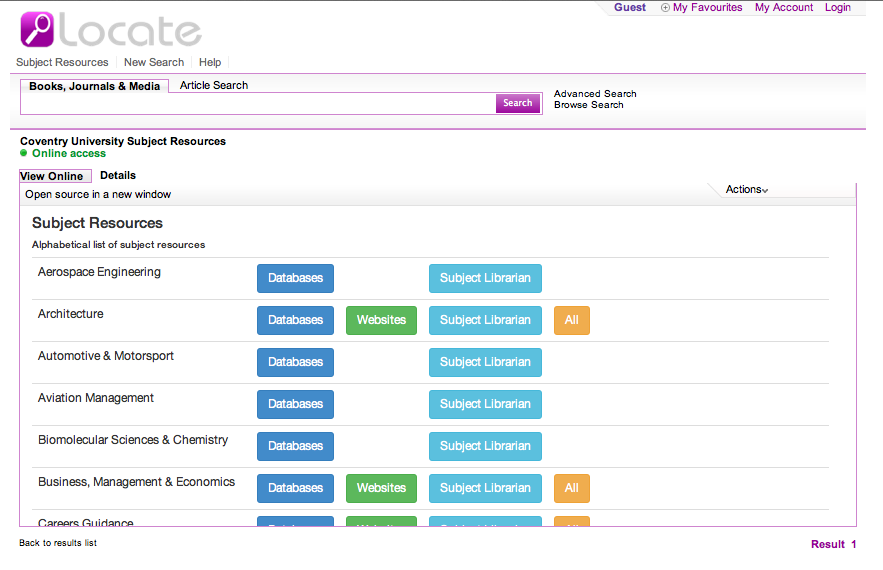Click the Automotive & Motorsport subject name
The image size is (883, 570).
[x=106, y=356]
